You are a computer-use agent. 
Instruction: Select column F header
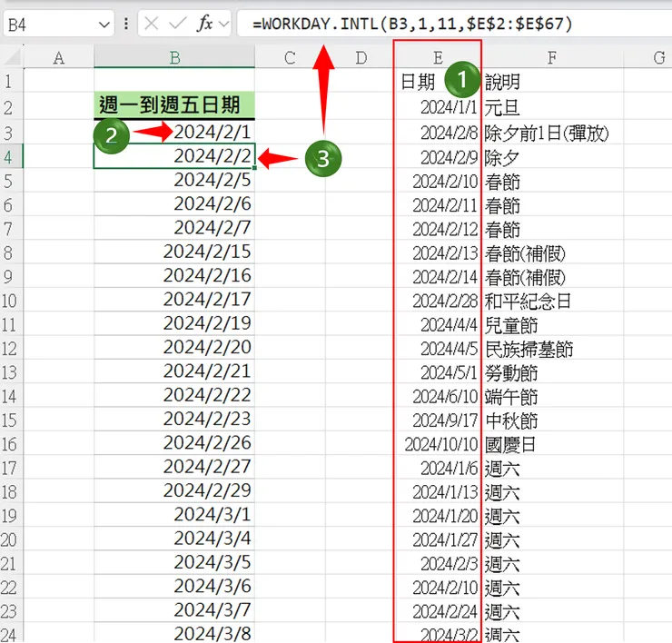click(x=552, y=57)
